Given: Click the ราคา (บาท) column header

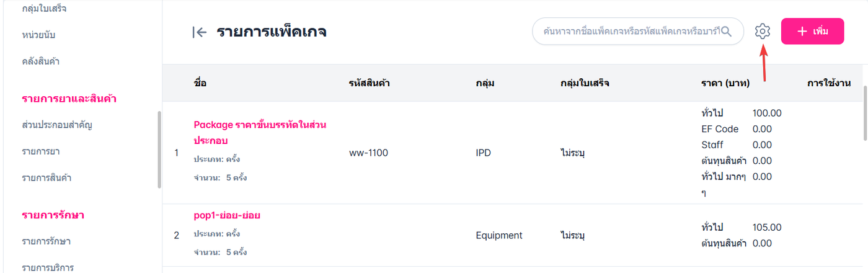Looking at the screenshot, I should pos(725,83).
